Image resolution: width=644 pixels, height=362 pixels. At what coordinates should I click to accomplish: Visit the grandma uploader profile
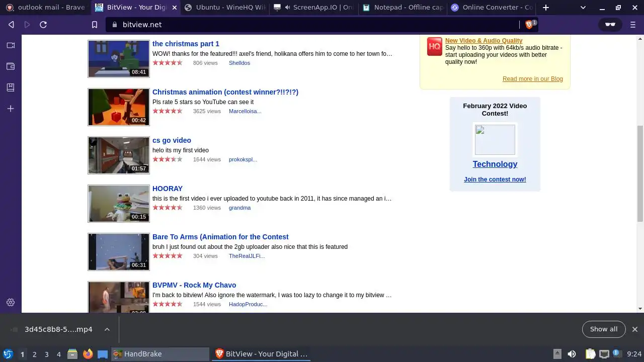(239, 208)
